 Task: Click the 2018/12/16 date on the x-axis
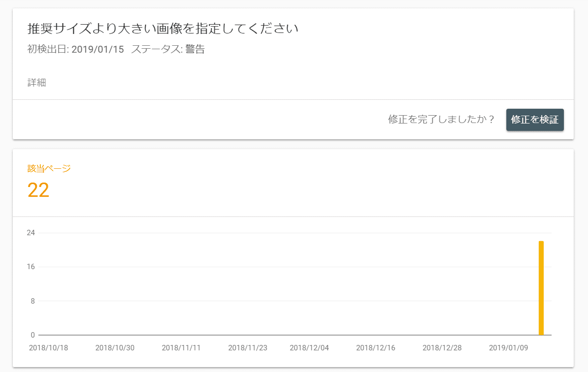375,348
